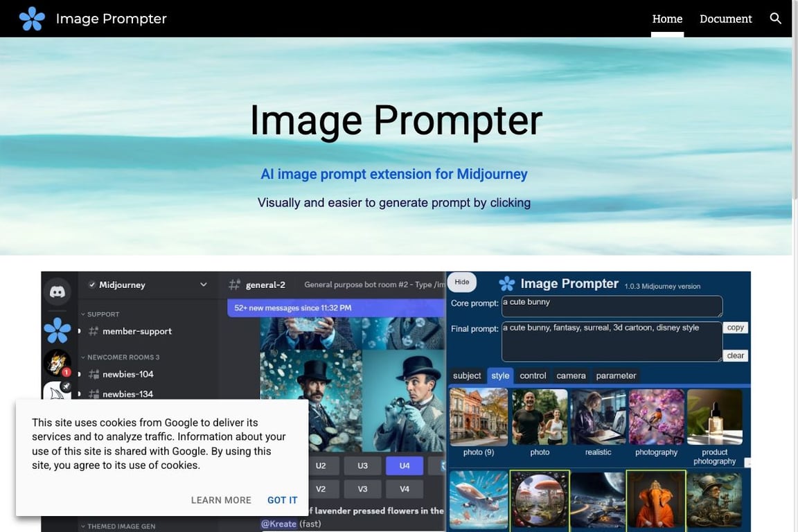
Task: Click the Image Prompter flower logo in header
Action: pyautogui.click(x=32, y=18)
